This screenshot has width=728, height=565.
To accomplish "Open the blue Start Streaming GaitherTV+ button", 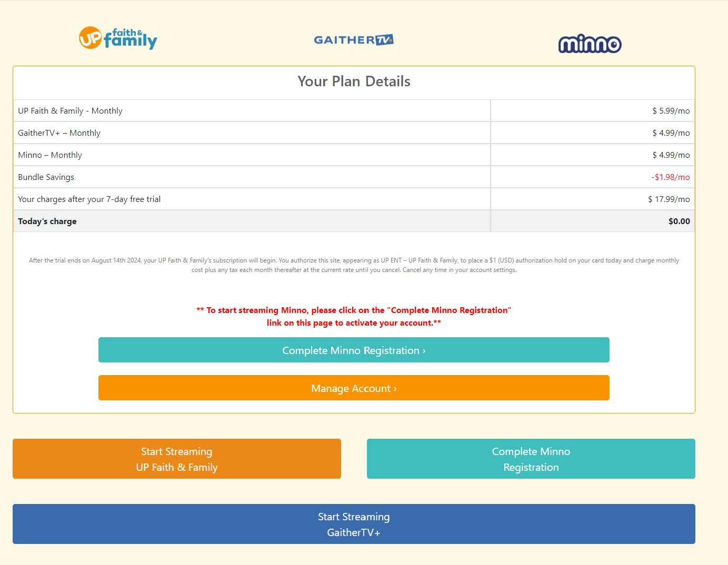I will tap(354, 524).
